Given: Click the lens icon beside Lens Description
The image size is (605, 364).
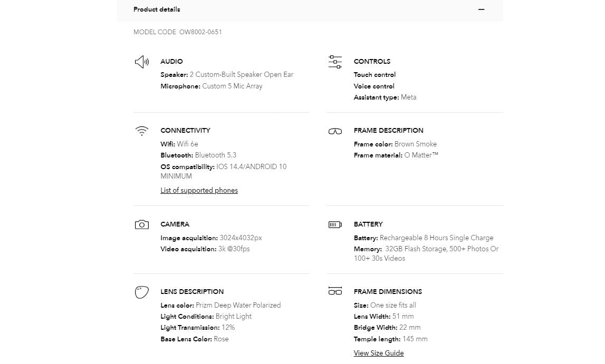Looking at the screenshot, I should 142,292.
